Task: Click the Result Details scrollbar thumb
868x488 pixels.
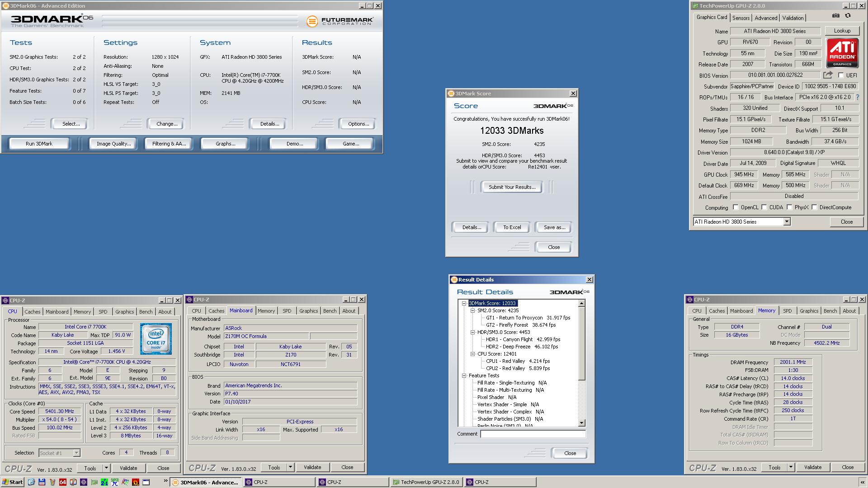Action: (x=582, y=343)
